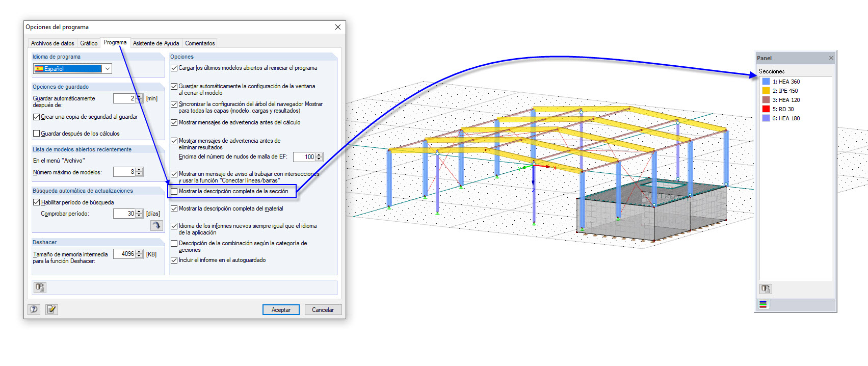The height and width of the screenshot is (366, 868).
Task: Adjust the nudos de malla de EF spinner
Action: pyautogui.click(x=319, y=157)
